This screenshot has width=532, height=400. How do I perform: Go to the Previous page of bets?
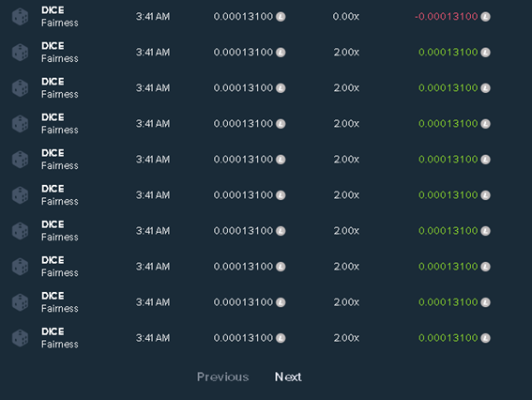pyautogui.click(x=223, y=377)
